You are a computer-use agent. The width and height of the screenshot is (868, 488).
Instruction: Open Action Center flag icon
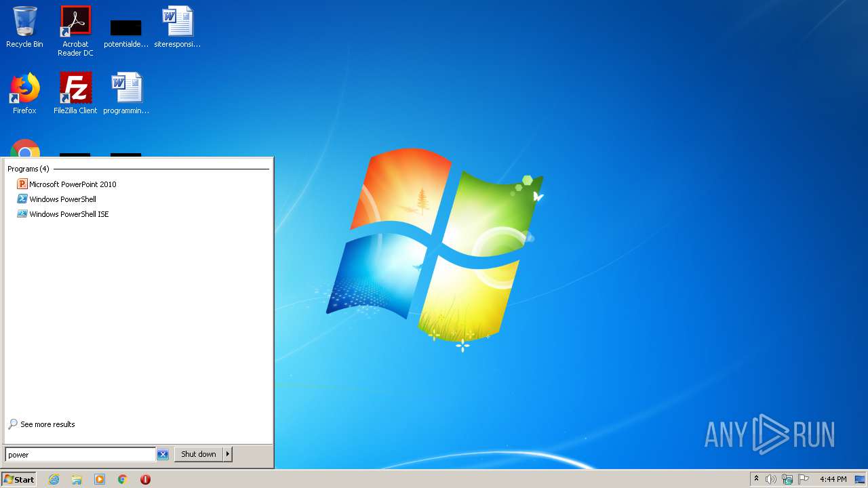[x=804, y=479]
